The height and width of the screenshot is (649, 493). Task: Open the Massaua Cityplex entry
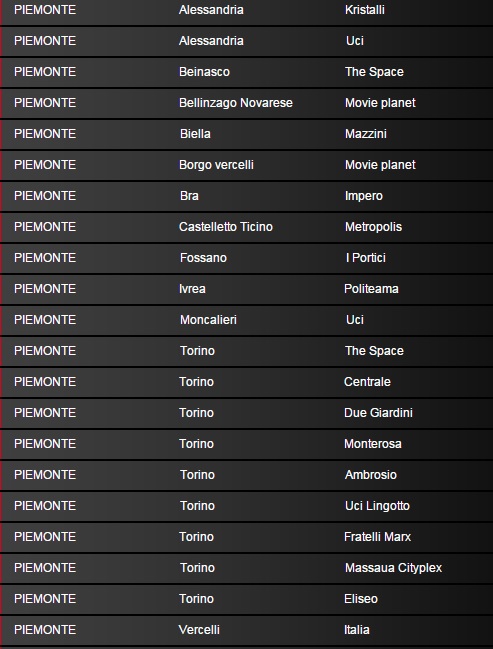tap(393, 568)
